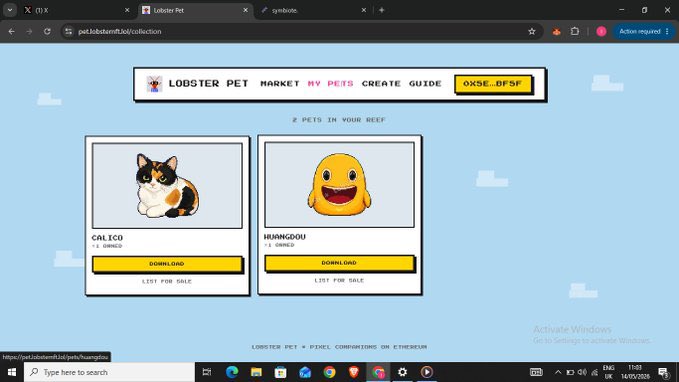Close the X tab
The width and height of the screenshot is (679, 382).
point(127,10)
